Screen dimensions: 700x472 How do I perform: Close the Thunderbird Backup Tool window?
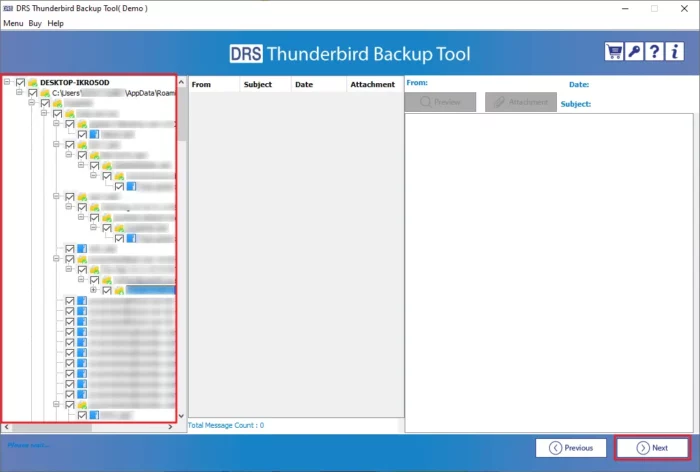coord(684,8)
